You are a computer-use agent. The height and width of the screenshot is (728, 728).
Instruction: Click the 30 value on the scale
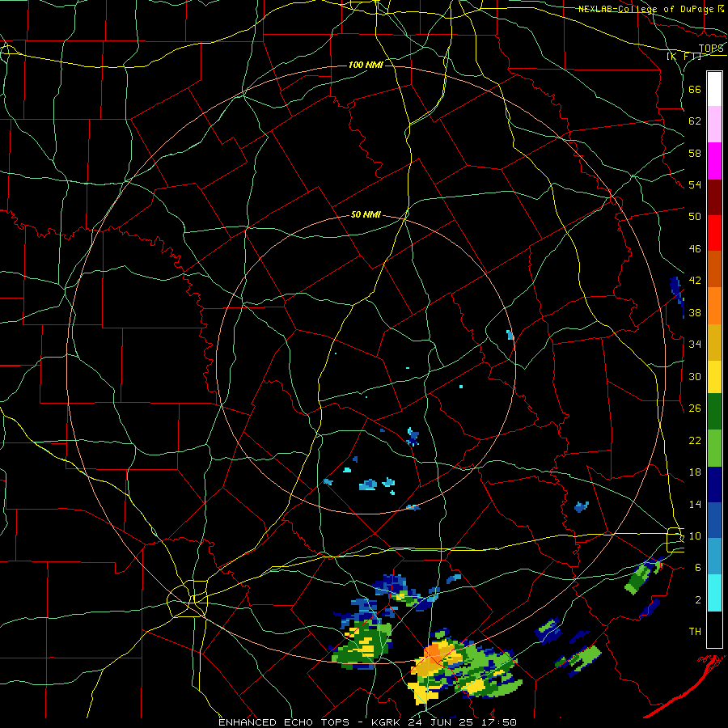point(695,376)
